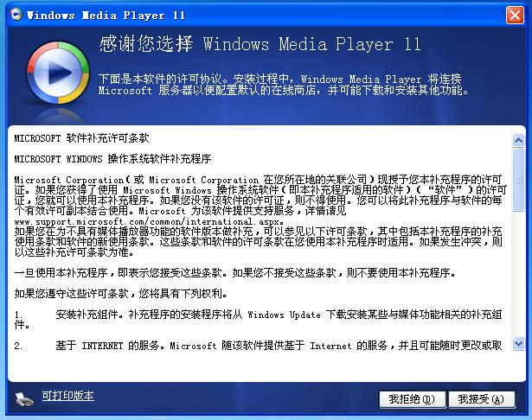Click the title bar text Windows Media Player 11
Viewport: 532px width, 420px height.
pyautogui.click(x=106, y=16)
